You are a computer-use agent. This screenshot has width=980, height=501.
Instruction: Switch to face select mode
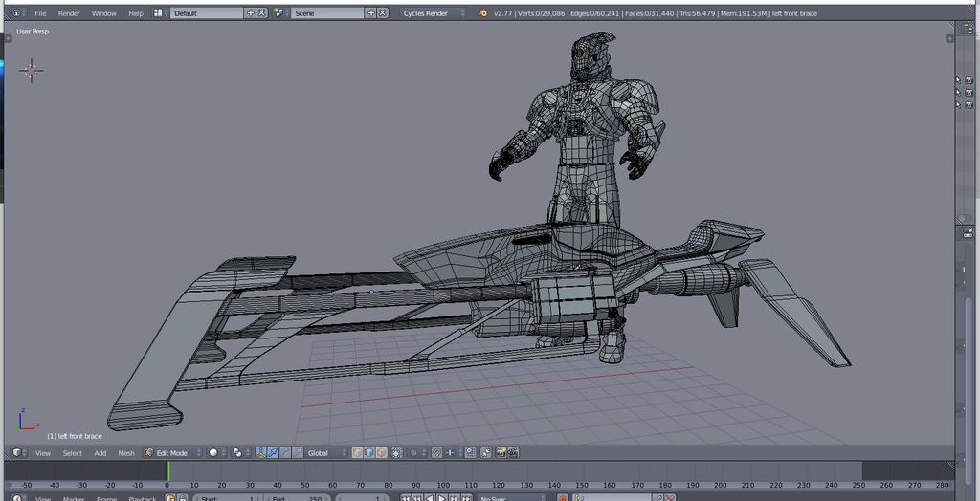pyautogui.click(x=381, y=452)
